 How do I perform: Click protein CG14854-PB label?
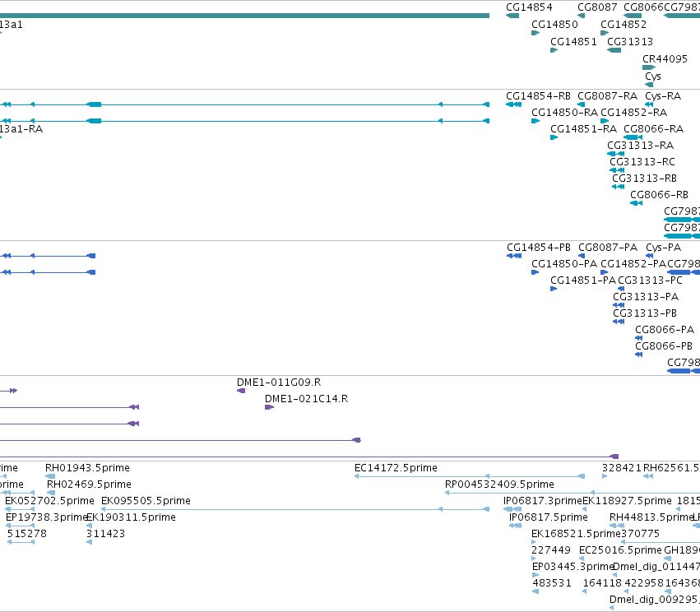pyautogui.click(x=539, y=248)
